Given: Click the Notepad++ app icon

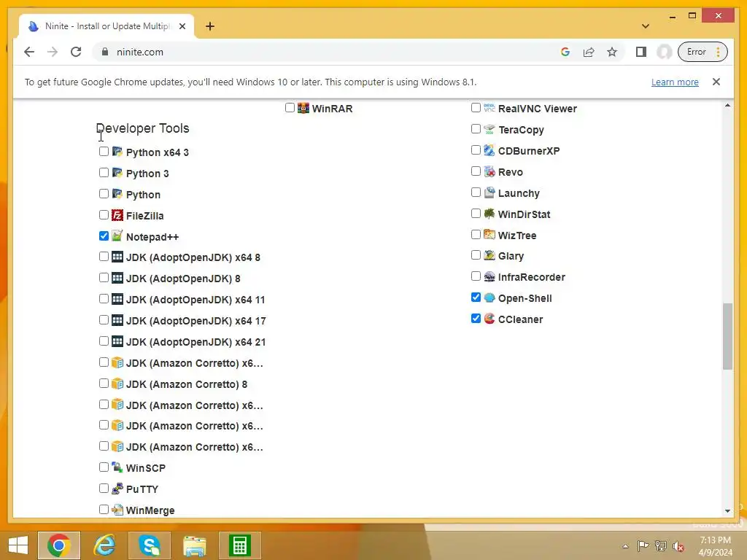Looking at the screenshot, I should point(117,236).
